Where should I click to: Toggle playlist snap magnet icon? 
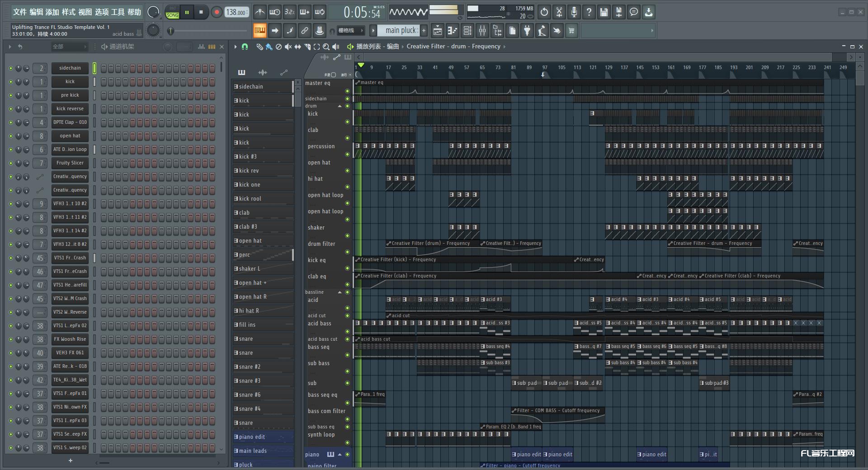click(x=245, y=47)
